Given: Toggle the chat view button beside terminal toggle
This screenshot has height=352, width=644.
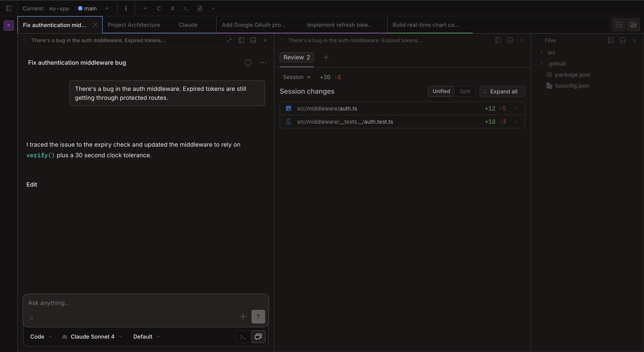Looking at the screenshot, I should pos(258,336).
